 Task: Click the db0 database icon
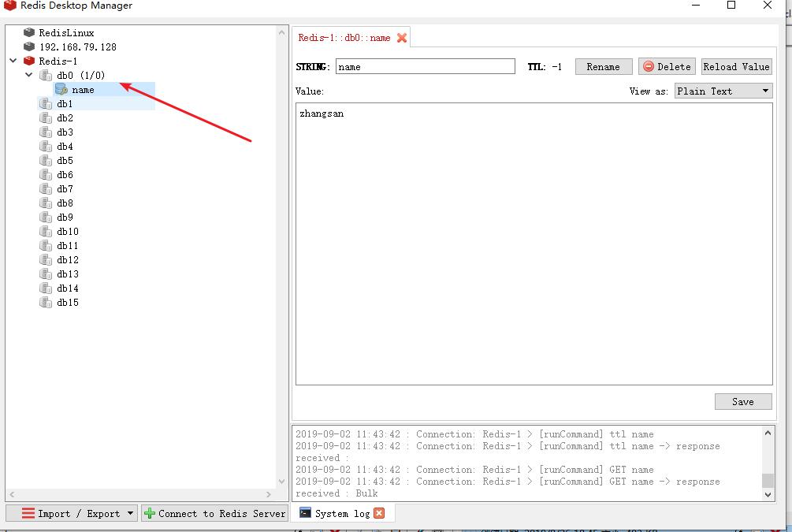tap(46, 76)
